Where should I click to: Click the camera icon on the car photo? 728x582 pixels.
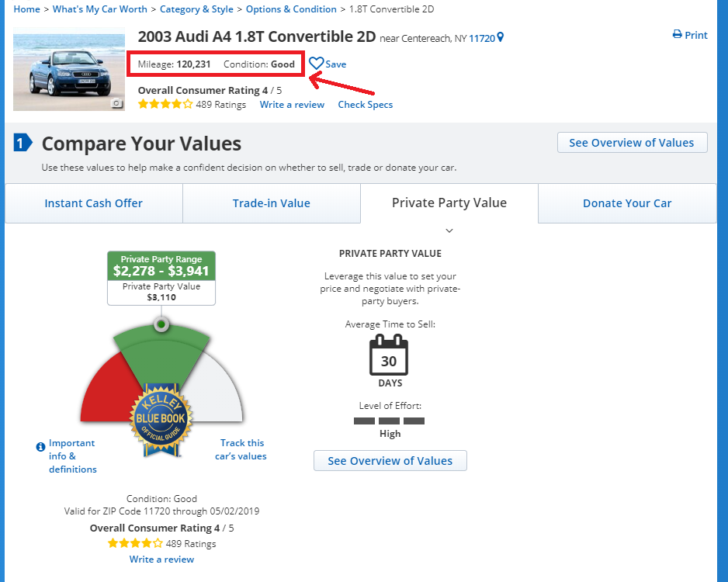coord(116,103)
